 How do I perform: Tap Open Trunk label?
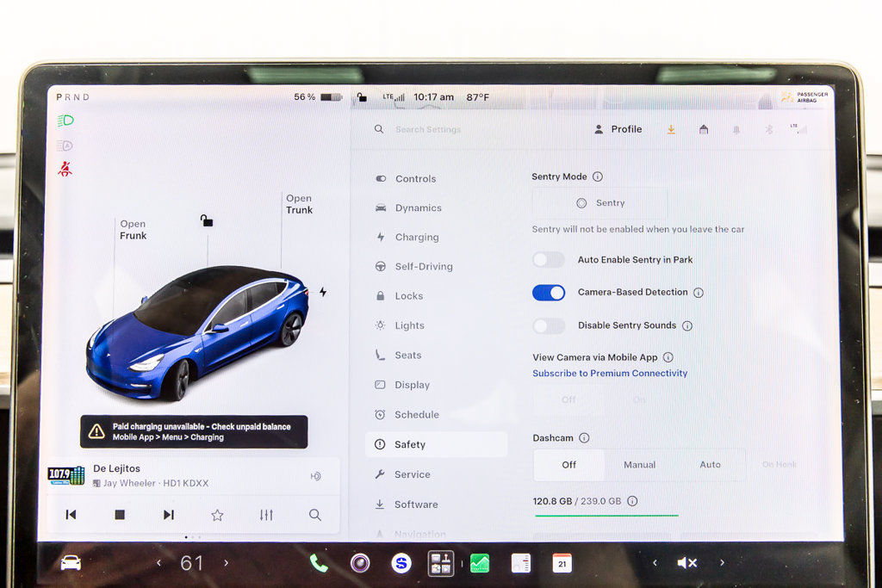click(299, 204)
